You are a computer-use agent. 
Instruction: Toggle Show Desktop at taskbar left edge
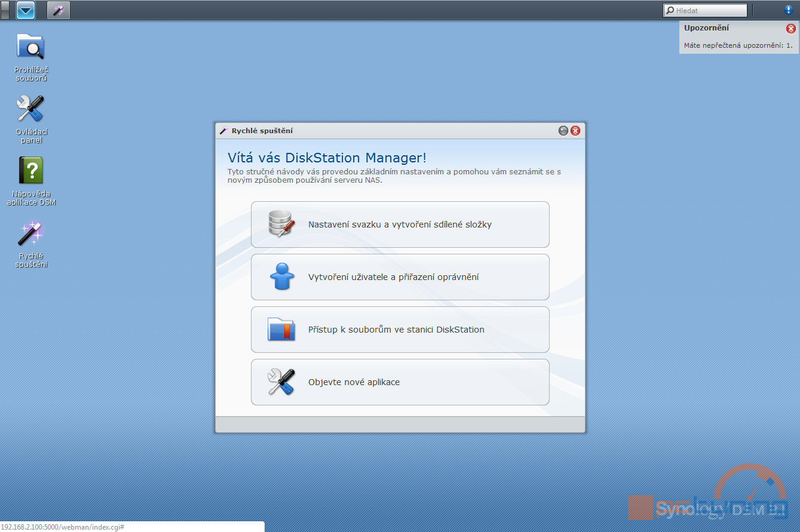pyautogui.click(x=5, y=10)
